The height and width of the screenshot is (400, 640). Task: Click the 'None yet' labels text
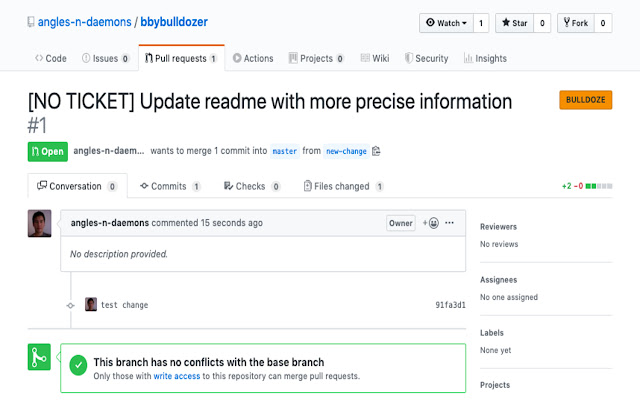[496, 350]
